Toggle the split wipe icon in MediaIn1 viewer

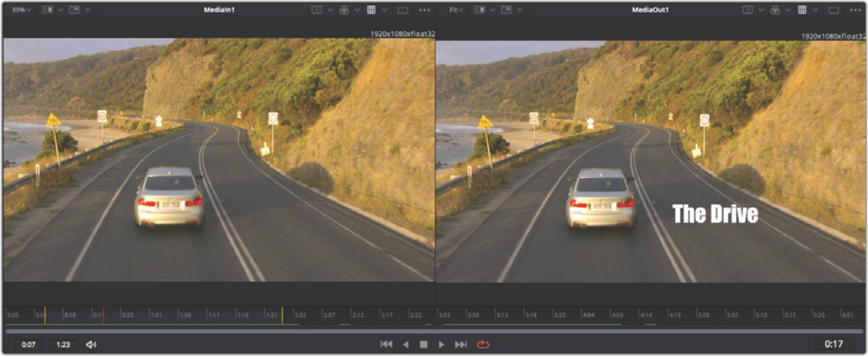[48, 10]
